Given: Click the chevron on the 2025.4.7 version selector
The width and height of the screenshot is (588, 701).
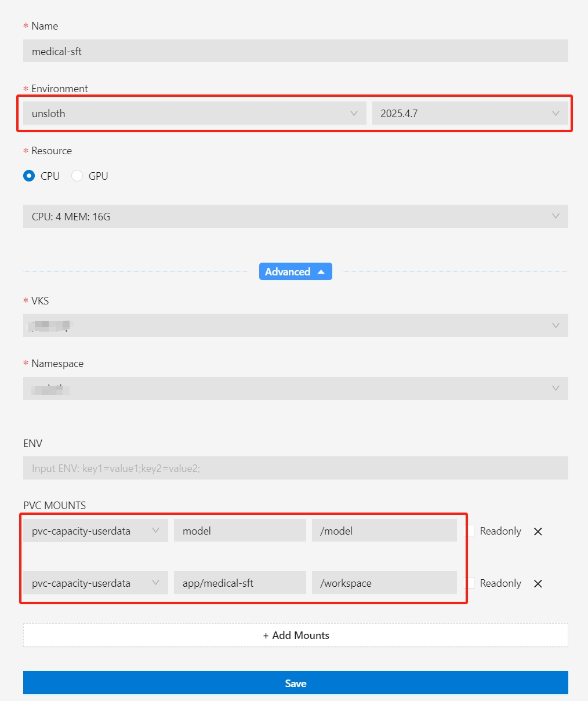Looking at the screenshot, I should [x=556, y=113].
